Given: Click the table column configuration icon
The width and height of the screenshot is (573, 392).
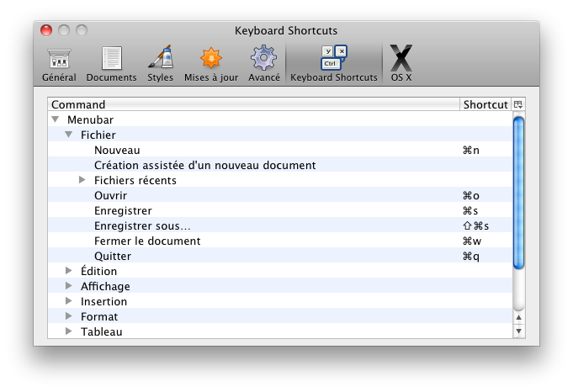Looking at the screenshot, I should point(517,104).
